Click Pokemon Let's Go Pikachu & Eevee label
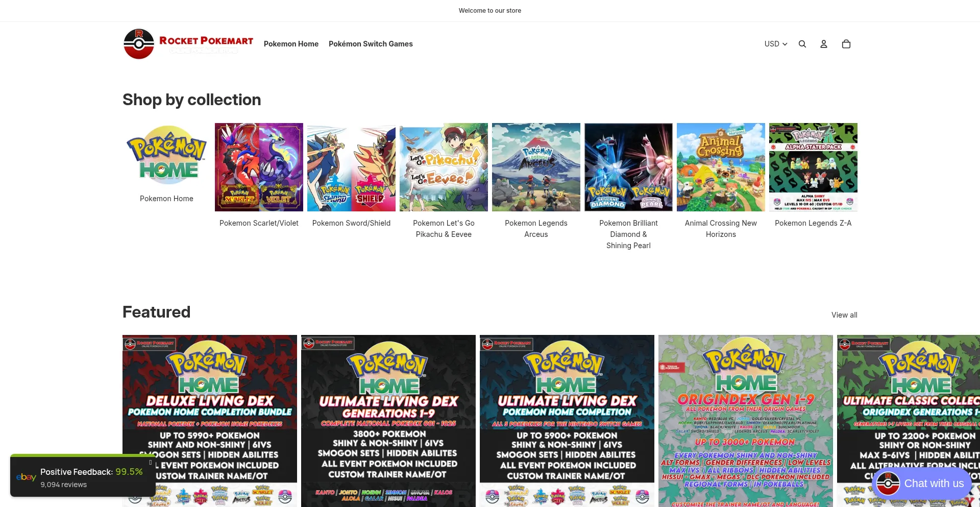 [444, 229]
